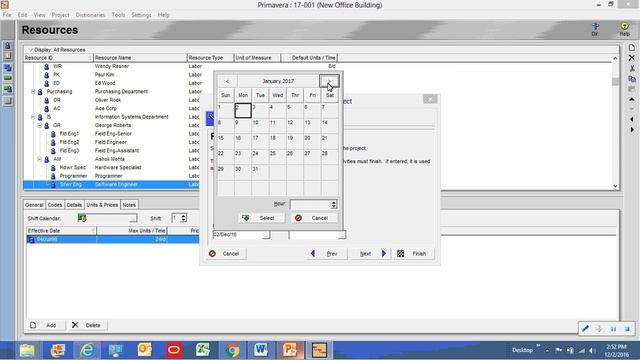Click the move left arrow on right bar
Image resolution: width=640 pixels, height=360 pixels.
coord(632,119)
